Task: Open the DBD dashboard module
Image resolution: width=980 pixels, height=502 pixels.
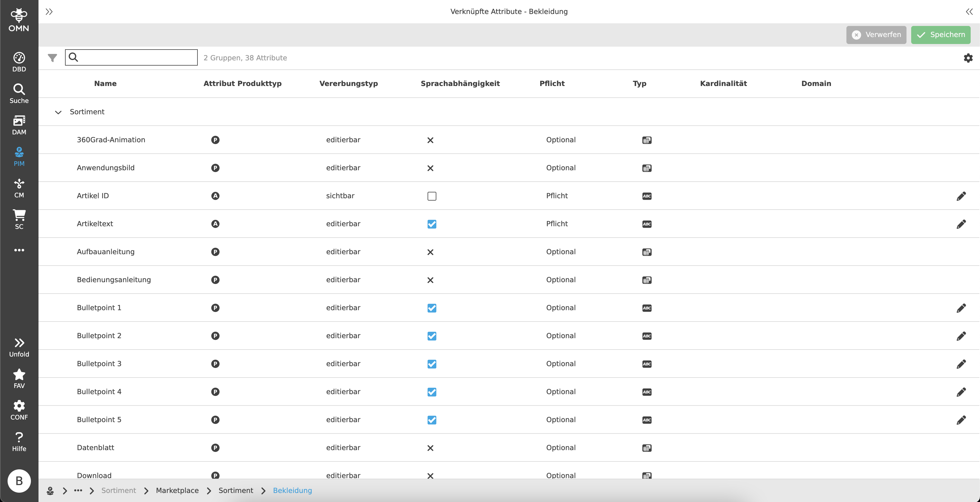Action: tap(19, 62)
